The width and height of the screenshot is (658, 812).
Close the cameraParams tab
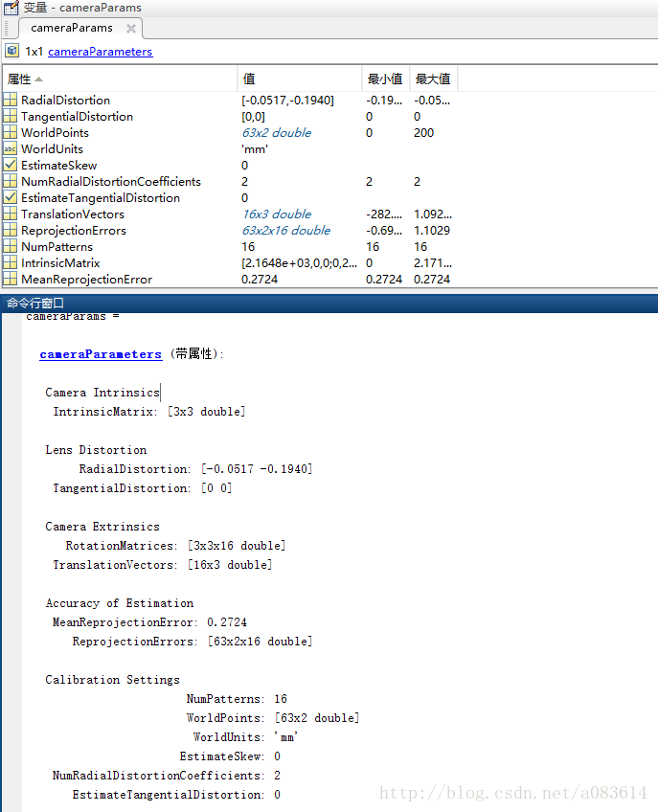(x=131, y=29)
